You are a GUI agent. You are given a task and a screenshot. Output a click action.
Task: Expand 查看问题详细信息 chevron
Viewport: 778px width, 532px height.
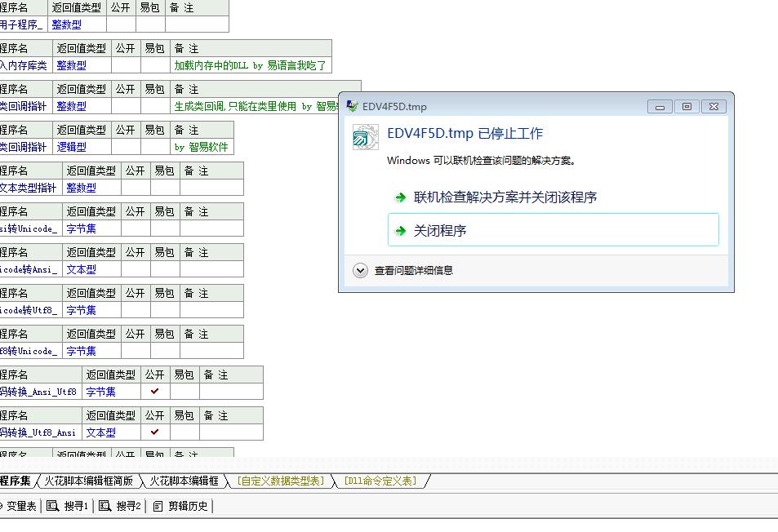[x=360, y=271]
